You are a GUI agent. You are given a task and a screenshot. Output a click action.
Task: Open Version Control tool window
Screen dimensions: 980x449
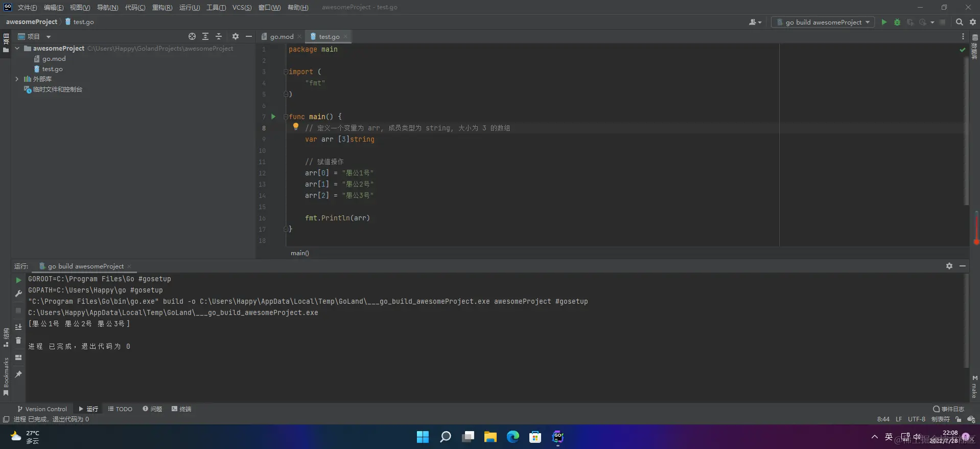tap(42, 409)
